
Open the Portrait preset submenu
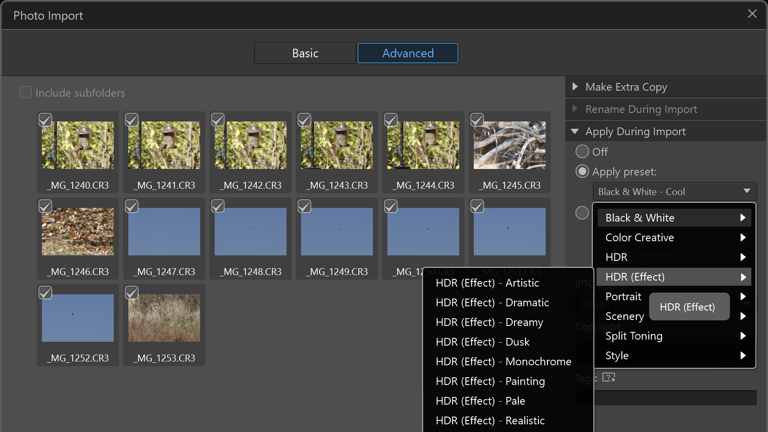coord(674,296)
